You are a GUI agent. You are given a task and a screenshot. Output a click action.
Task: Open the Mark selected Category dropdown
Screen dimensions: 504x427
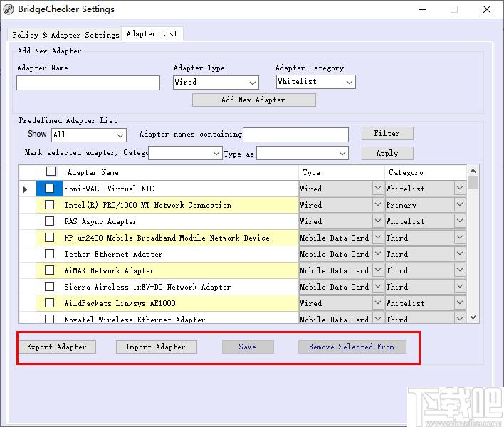pyautogui.click(x=185, y=153)
